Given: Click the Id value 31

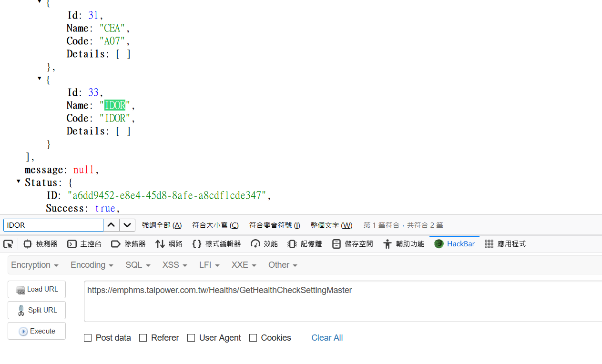Looking at the screenshot, I should [93, 15].
